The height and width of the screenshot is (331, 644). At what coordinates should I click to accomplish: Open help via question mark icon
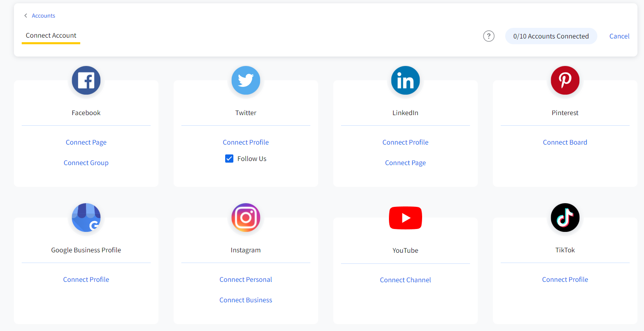pyautogui.click(x=488, y=36)
